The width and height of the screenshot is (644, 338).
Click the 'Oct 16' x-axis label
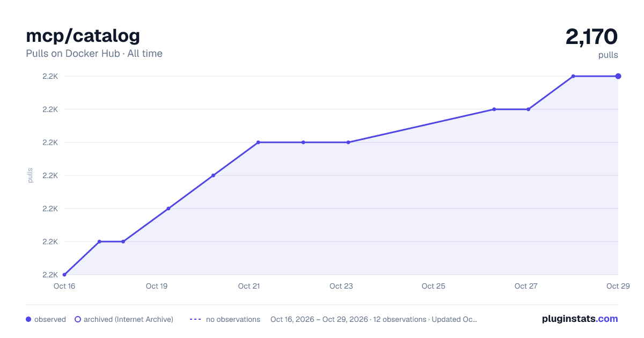(x=64, y=286)
